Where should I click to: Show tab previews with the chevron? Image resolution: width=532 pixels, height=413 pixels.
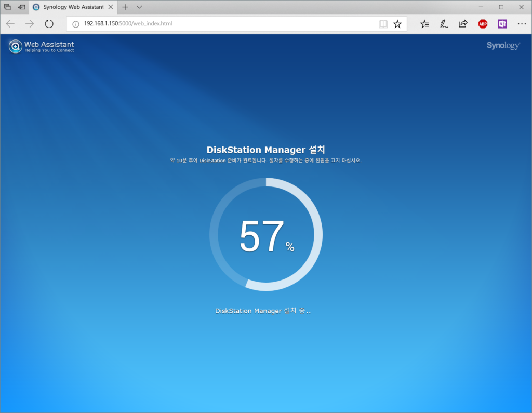139,7
